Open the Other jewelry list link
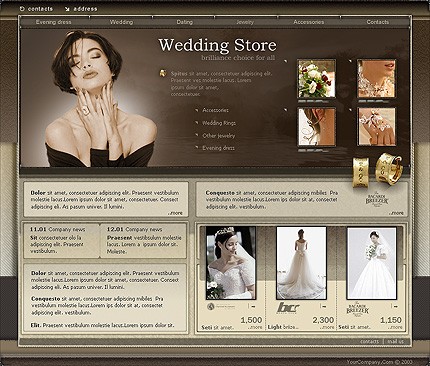430x366 pixels. [x=219, y=136]
